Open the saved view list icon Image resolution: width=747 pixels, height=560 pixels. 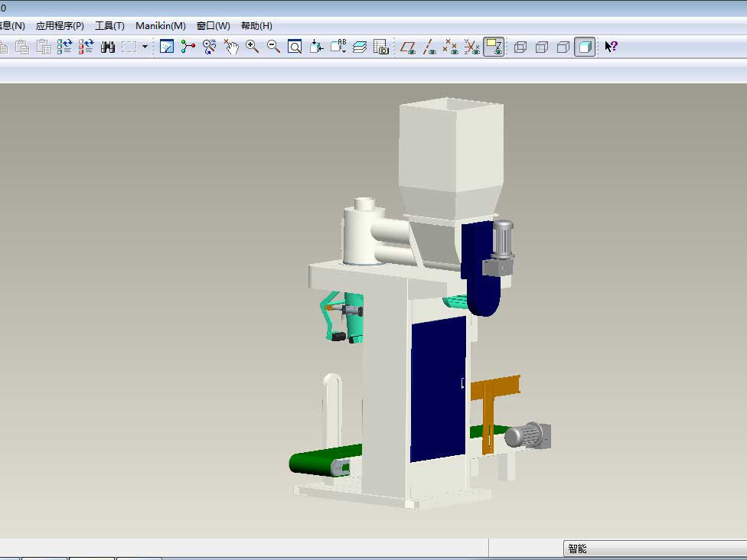[338, 47]
